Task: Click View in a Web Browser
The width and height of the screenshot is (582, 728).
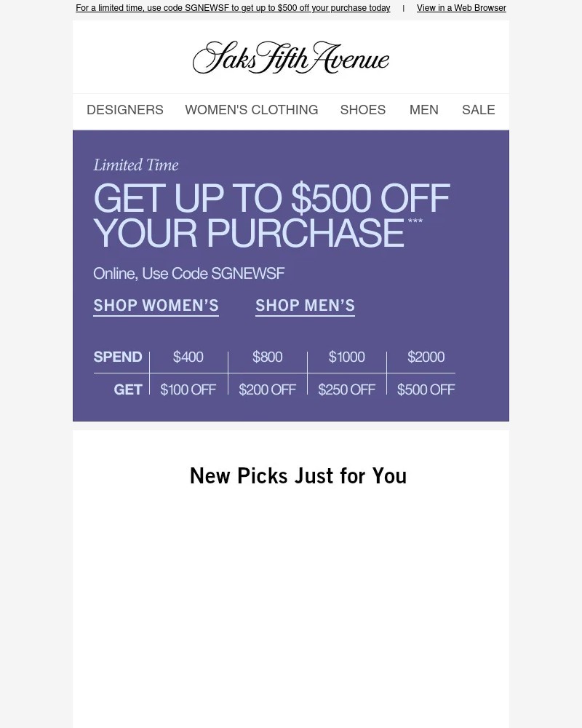Action: pos(461,8)
